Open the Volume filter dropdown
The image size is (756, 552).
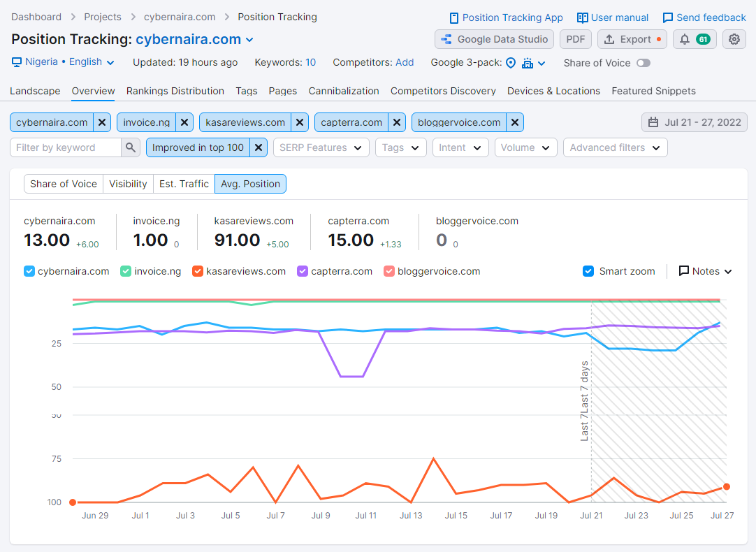pos(525,147)
